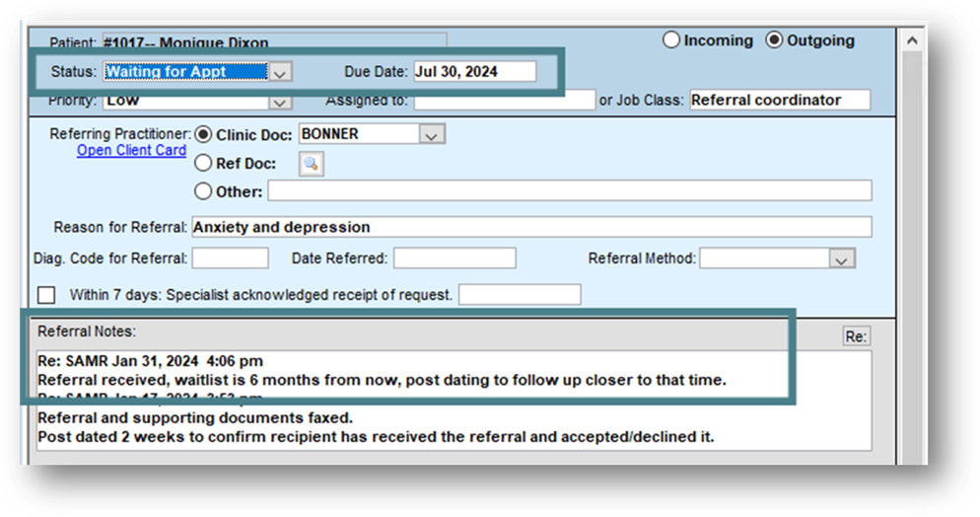Click the Re: button beside Referral Notes
This screenshot has width=980, height=517.
856,336
